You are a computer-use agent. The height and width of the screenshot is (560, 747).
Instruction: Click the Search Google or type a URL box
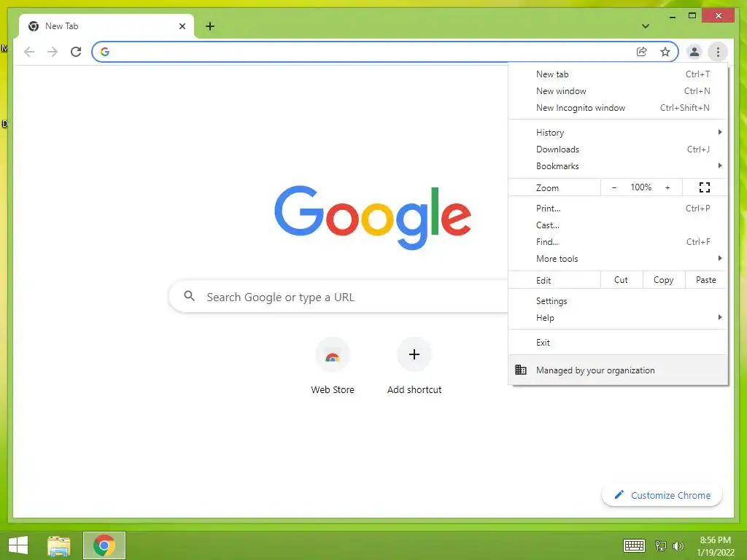pyautogui.click(x=338, y=297)
